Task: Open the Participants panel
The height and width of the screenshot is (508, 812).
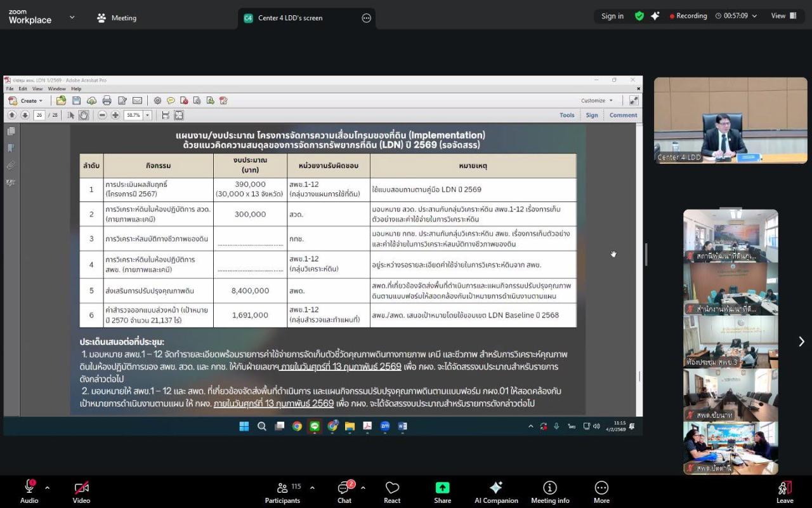Action: point(283,491)
